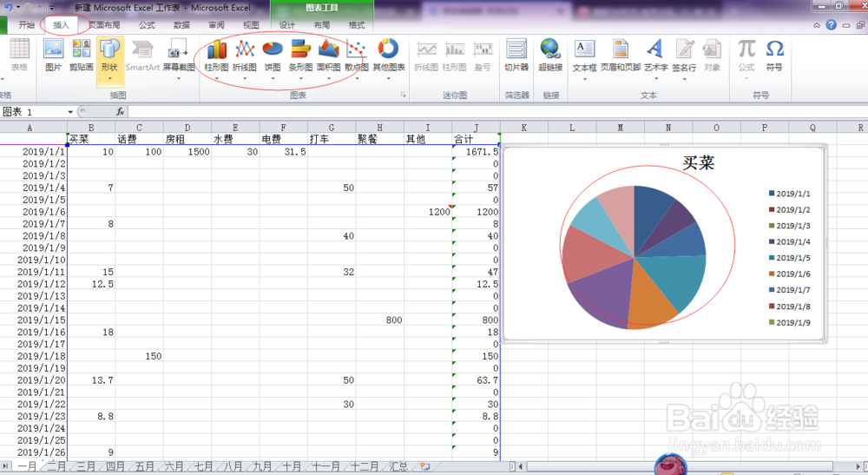The image size is (868, 475).
Task: Insert a Win/Loss sparkline (盈亏)
Action: pyautogui.click(x=483, y=56)
